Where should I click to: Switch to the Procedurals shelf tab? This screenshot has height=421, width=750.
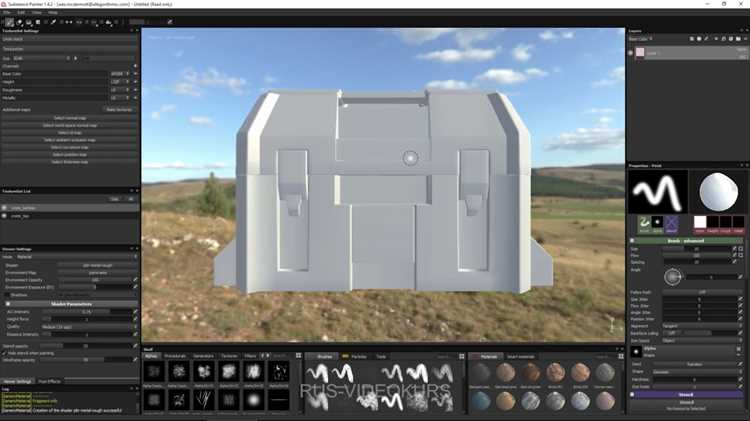175,356
